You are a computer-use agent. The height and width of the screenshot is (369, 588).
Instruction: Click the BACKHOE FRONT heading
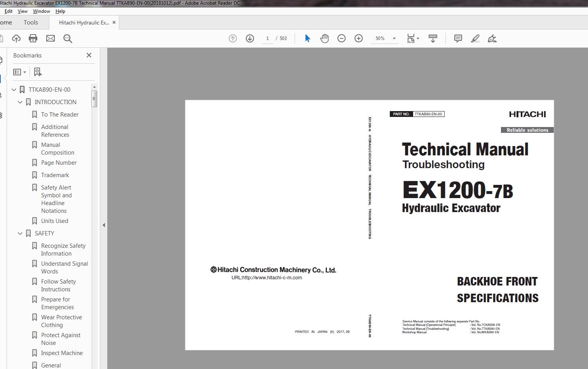(497, 281)
